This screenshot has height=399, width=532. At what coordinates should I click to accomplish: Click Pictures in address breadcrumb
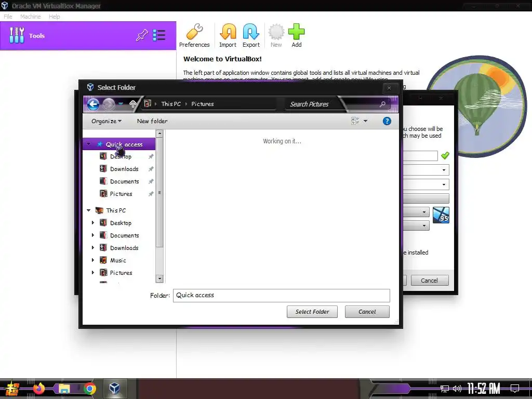click(x=203, y=104)
